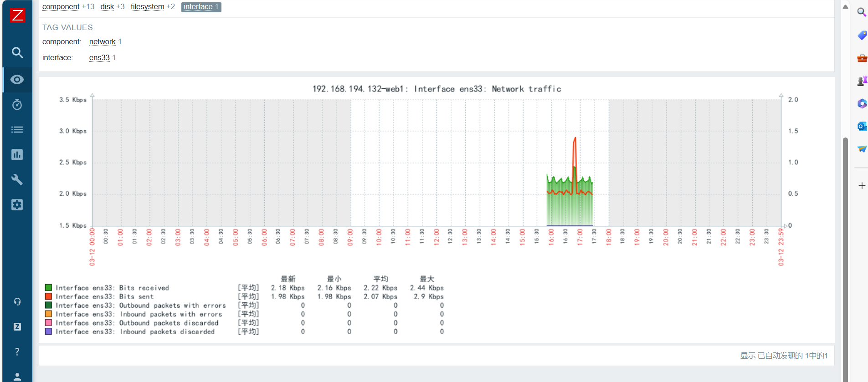Open the Configuration wrench icon menu

[17, 180]
